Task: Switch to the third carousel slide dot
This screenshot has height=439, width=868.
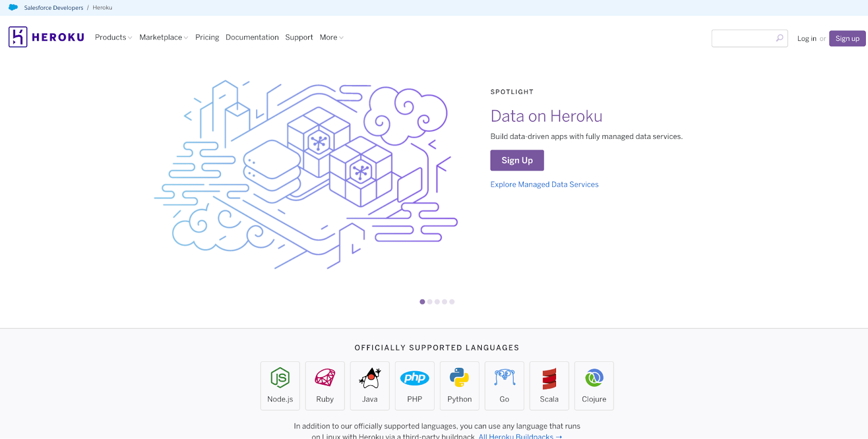Action: pyautogui.click(x=437, y=302)
